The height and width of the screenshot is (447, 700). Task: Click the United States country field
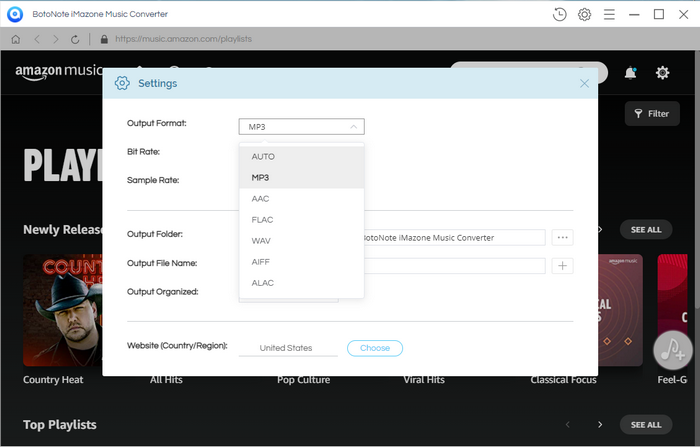[x=288, y=348]
